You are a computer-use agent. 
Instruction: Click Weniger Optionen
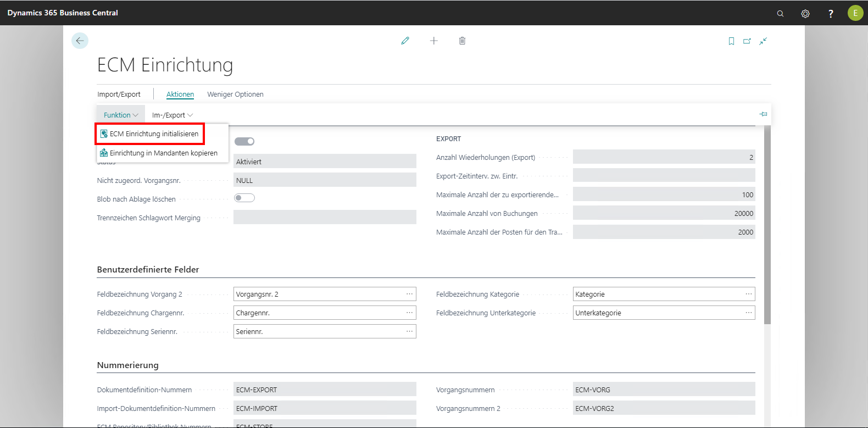pos(235,95)
